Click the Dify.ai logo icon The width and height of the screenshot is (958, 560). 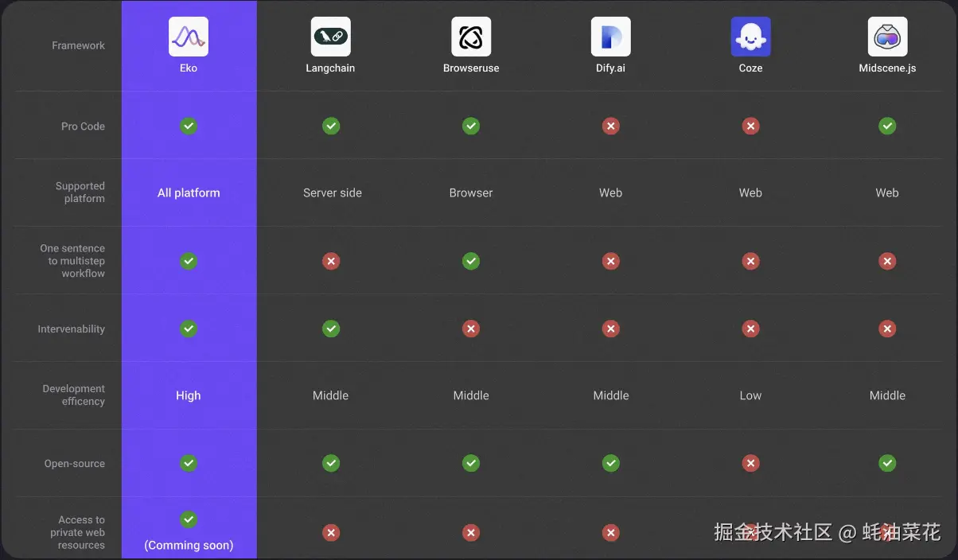[x=611, y=37]
